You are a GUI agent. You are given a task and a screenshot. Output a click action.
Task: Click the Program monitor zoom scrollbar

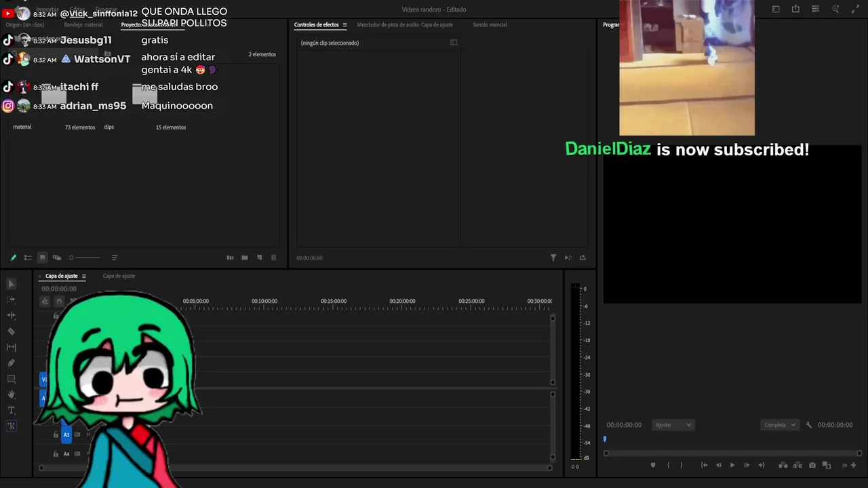click(732, 453)
